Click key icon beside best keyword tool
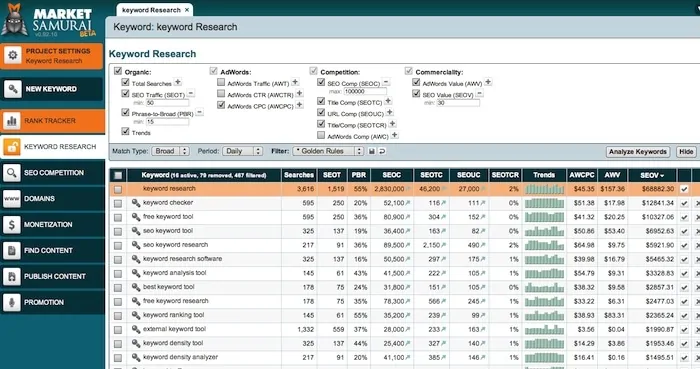Viewport: 700px width, 369px height. tap(136, 287)
